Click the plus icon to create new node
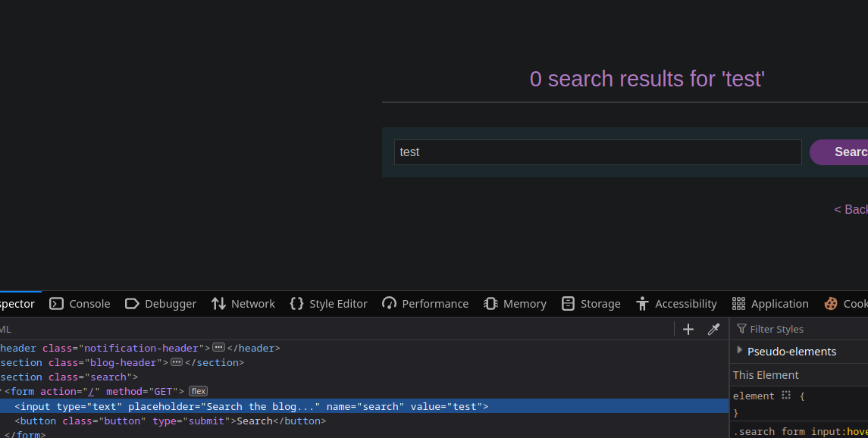 [x=688, y=329]
